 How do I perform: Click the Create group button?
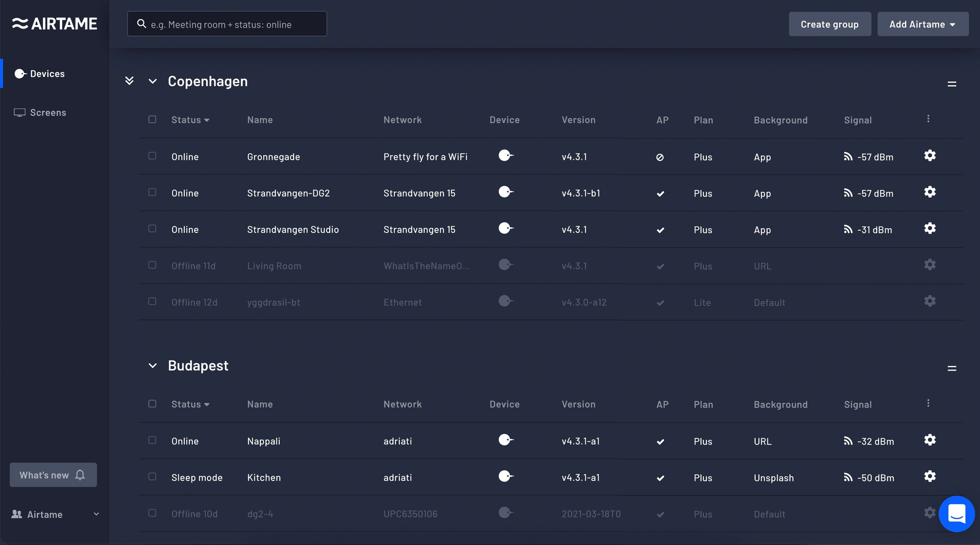pyautogui.click(x=830, y=24)
